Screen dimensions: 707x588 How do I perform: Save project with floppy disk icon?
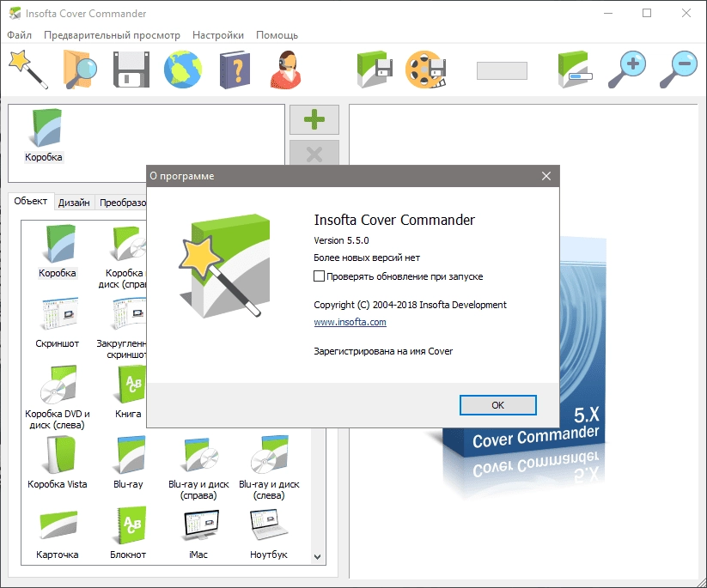(131, 70)
